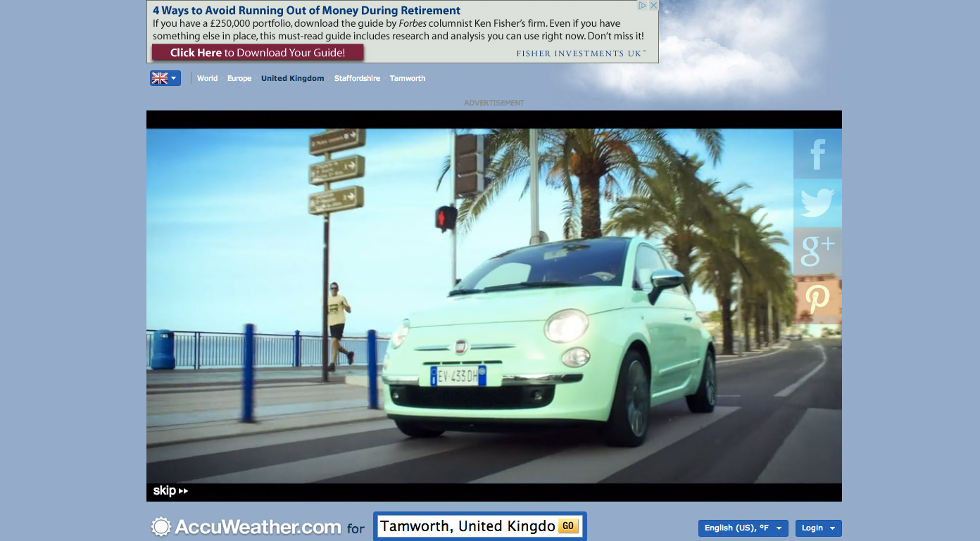Image resolution: width=980 pixels, height=541 pixels.
Task: Close the Fisher Investments banner ad
Action: point(653,6)
